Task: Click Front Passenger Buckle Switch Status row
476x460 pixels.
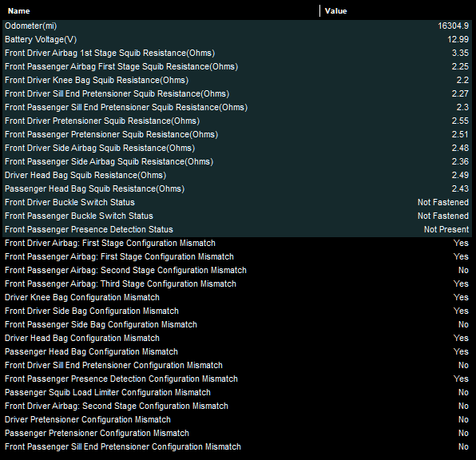Action: 237,216
